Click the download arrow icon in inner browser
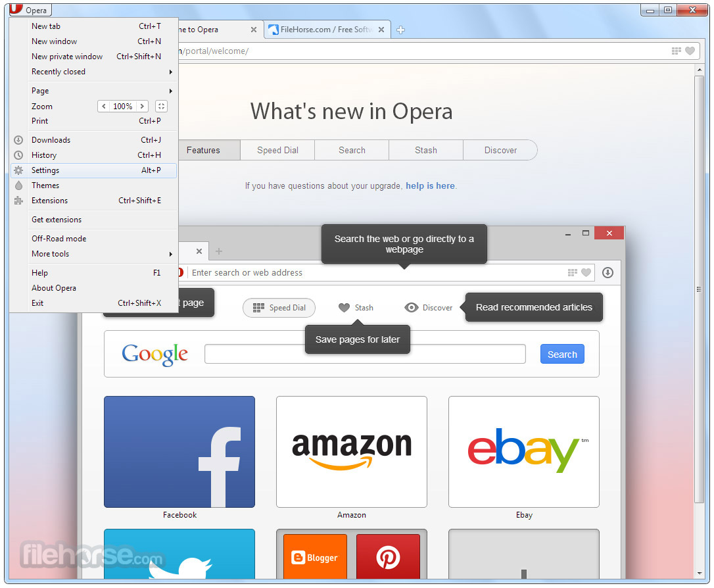This screenshot has width=714, height=588. click(x=608, y=272)
